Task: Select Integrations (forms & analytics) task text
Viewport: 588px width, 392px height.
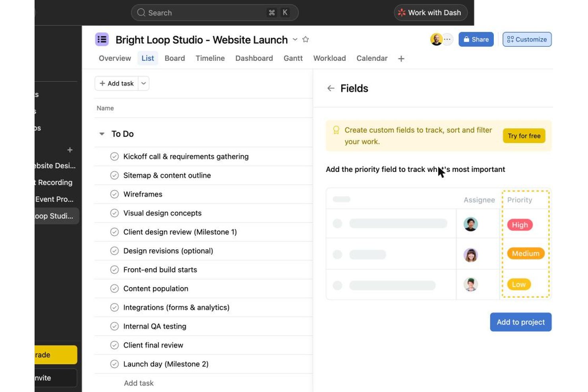Action: point(176,307)
